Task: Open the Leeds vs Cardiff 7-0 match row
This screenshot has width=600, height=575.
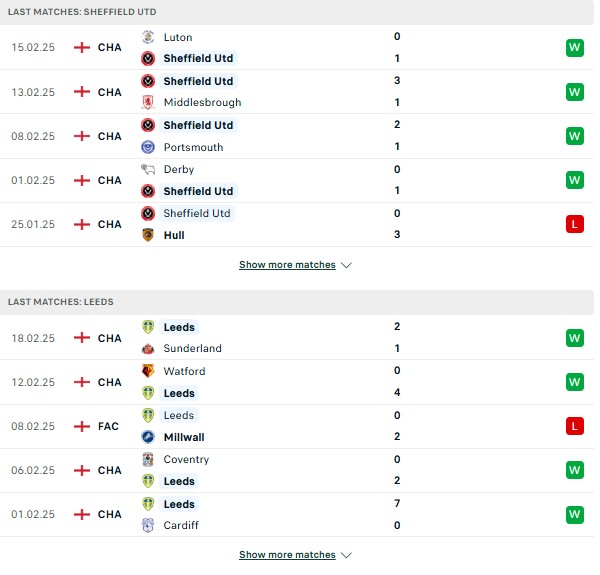Action: click(297, 515)
